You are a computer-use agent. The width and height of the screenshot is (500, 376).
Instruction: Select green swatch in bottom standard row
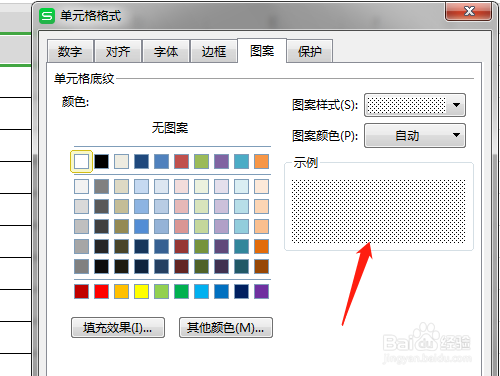click(x=181, y=291)
